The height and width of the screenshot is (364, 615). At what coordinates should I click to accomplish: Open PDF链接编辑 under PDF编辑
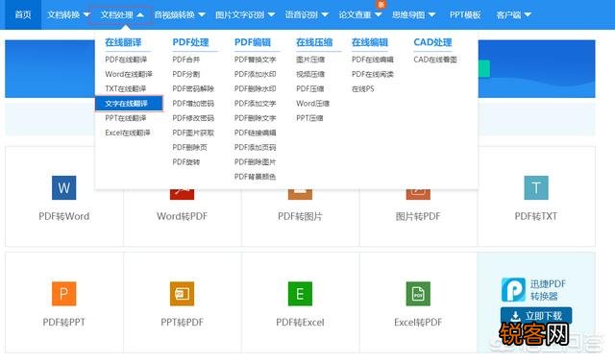tap(256, 133)
